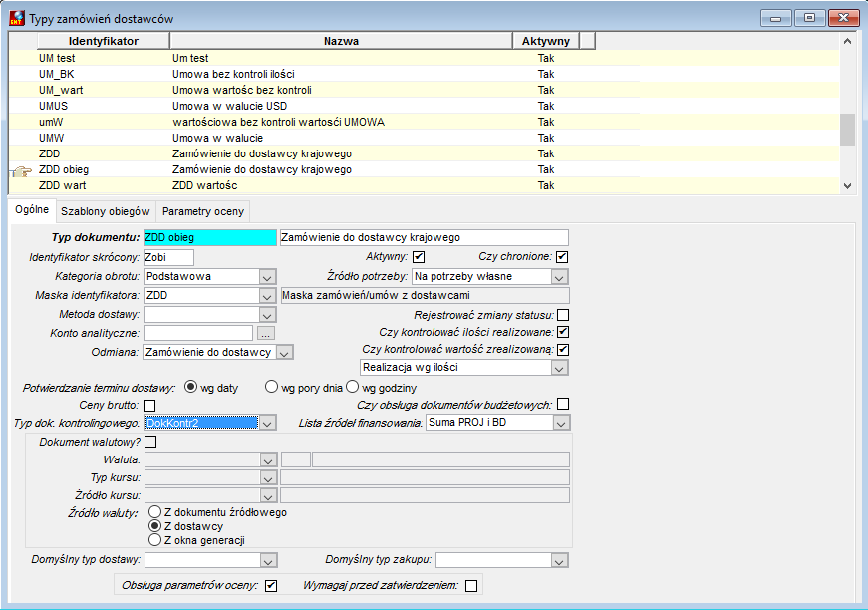Expand Domyślny typ zakupu dropdown
Viewport: 868px width, 610px height.
click(559, 561)
